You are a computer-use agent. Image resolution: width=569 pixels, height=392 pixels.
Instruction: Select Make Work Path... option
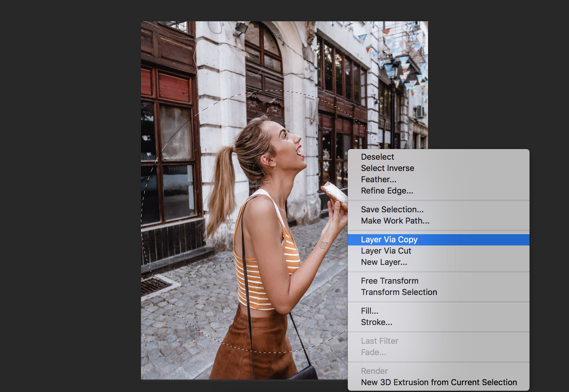(438, 221)
